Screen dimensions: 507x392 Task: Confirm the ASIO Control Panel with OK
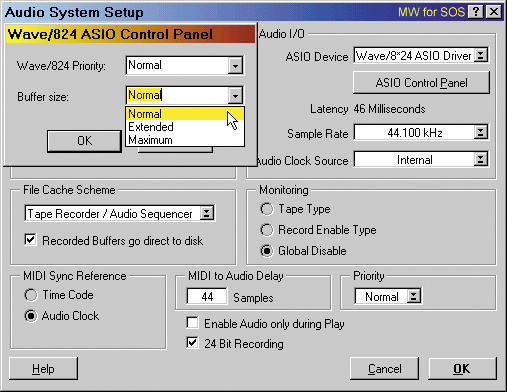coord(84,141)
